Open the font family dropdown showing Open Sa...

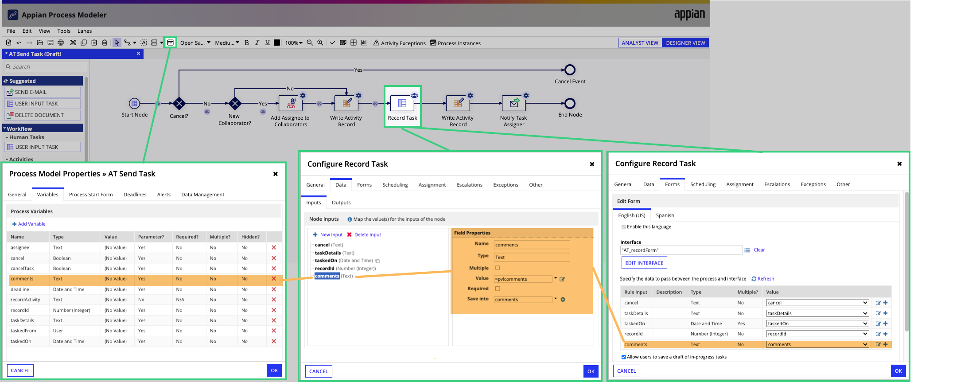click(195, 43)
